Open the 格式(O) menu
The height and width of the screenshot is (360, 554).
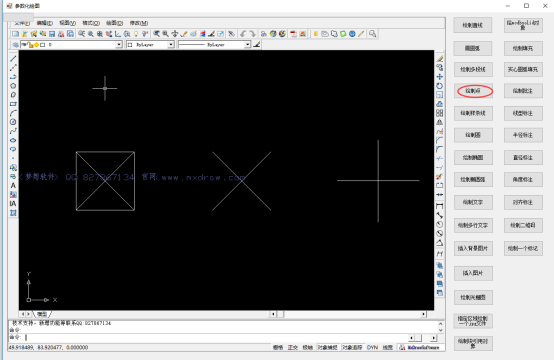[x=91, y=23]
